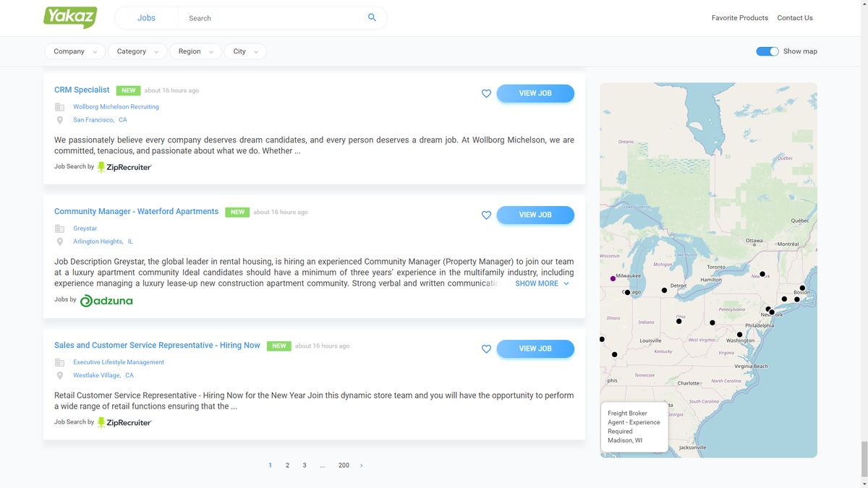Viewport: 868px width, 488px height.
Task: Click the company building icon beside Greystar
Action: click(x=60, y=228)
